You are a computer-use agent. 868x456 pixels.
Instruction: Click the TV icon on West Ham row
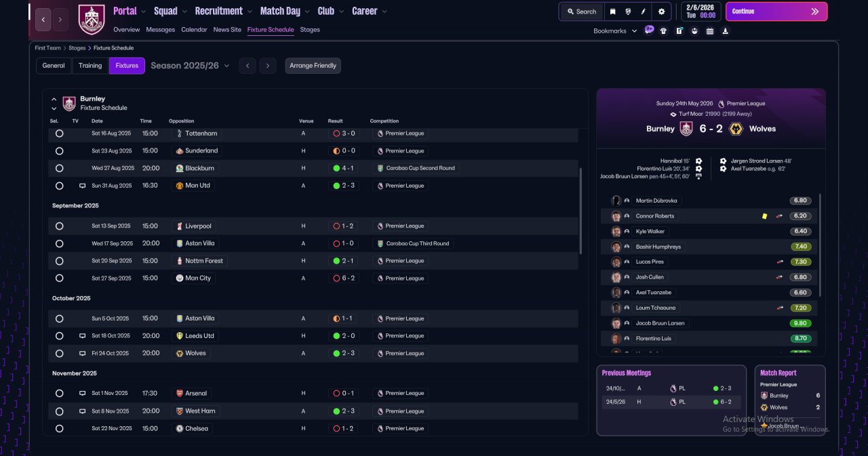(82, 411)
